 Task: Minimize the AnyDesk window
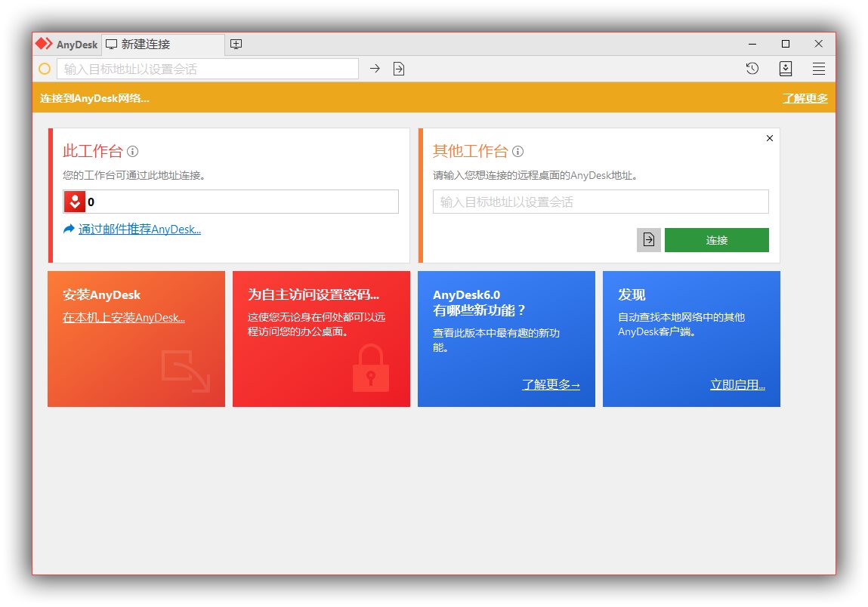752,45
